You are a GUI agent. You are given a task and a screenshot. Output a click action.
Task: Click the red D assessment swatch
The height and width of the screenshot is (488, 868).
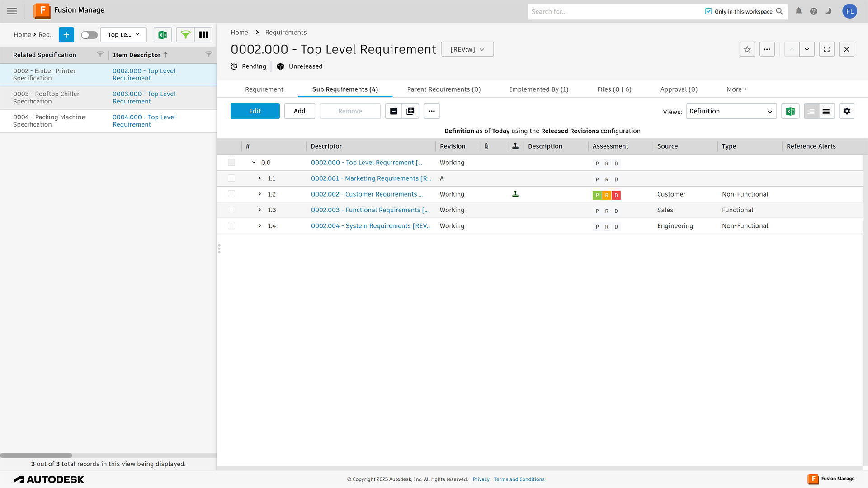point(616,195)
